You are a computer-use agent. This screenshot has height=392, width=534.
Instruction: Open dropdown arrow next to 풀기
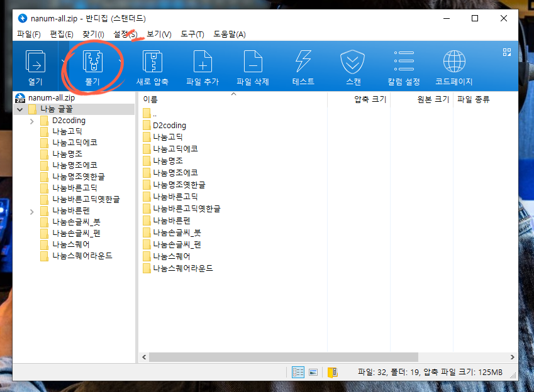click(x=120, y=61)
